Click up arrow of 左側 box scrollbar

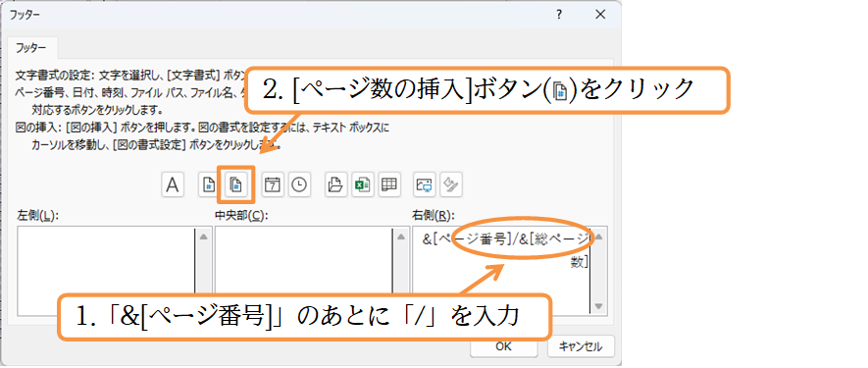coord(204,237)
